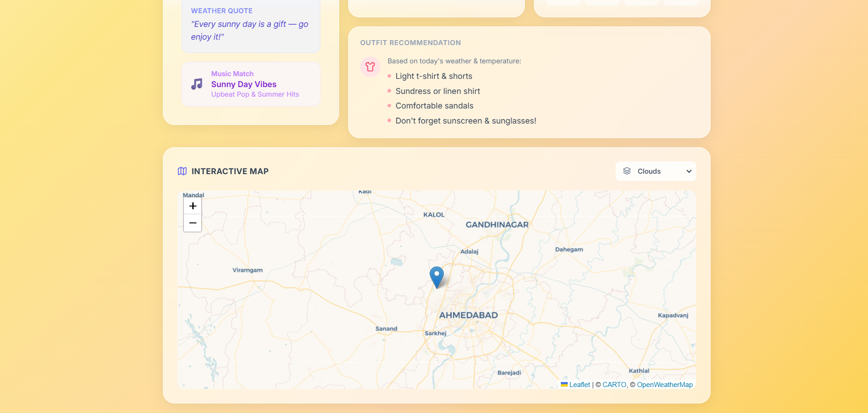The width and height of the screenshot is (868, 413).
Task: Click the Sanand label on map
Action: (386, 329)
